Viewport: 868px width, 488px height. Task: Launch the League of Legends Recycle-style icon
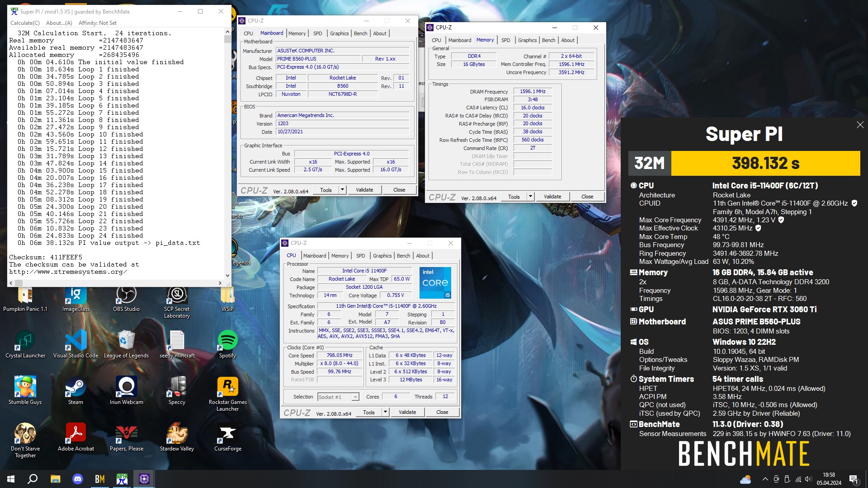click(x=126, y=345)
